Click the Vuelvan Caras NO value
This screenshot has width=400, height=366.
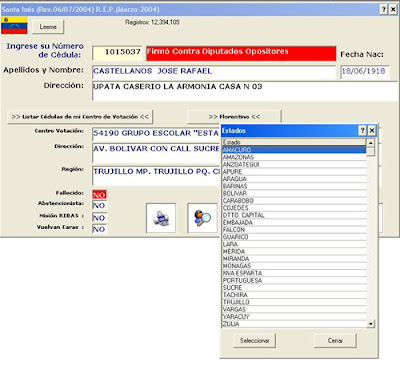99,229
